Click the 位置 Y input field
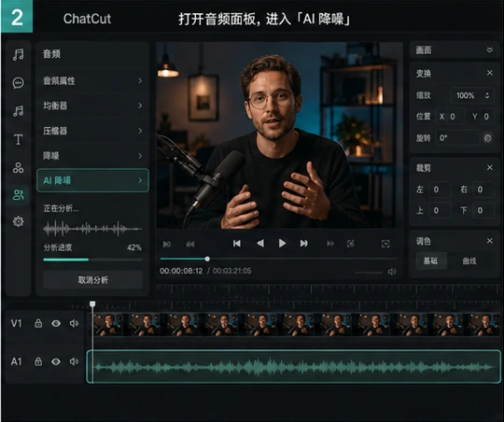Viewport: 504px width, 422px height. coord(487,117)
